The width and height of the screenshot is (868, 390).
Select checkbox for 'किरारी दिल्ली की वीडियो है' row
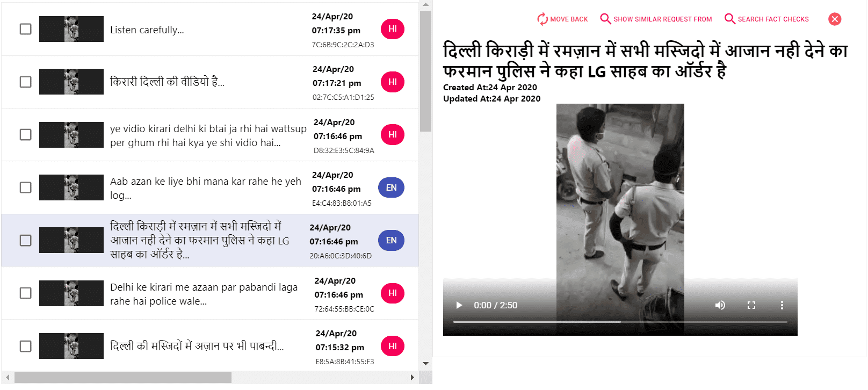coord(25,82)
